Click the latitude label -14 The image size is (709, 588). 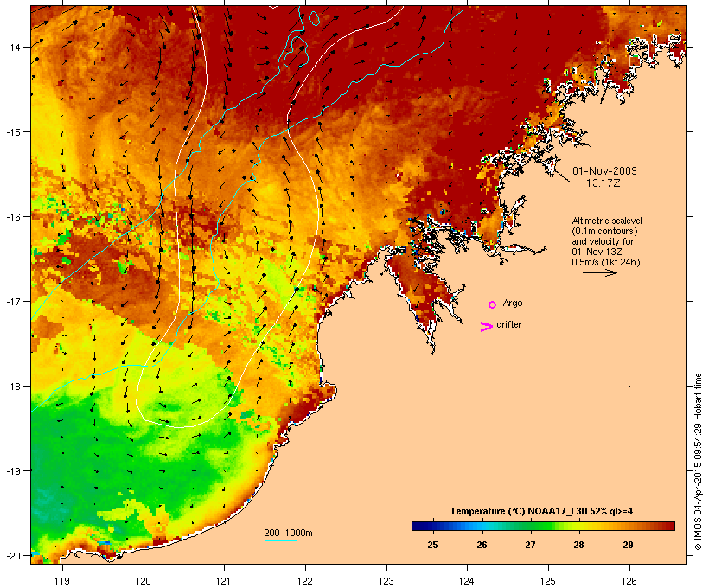pos(13,47)
